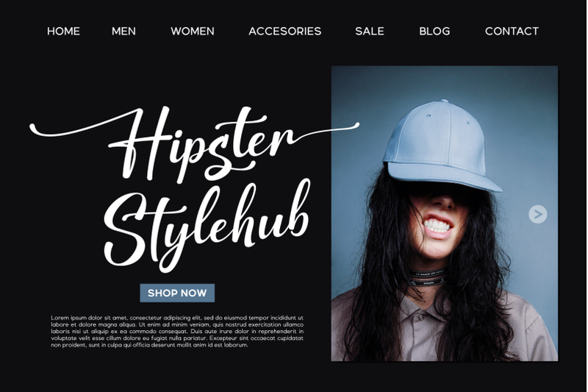Viewport: 588px width, 392px height.
Task: Open the HOME navigation item
Action: point(63,31)
